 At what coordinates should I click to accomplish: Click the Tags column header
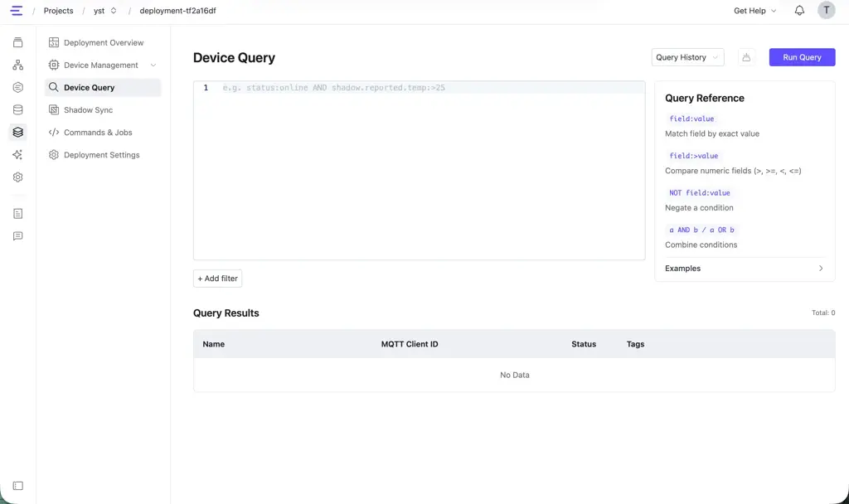635,344
